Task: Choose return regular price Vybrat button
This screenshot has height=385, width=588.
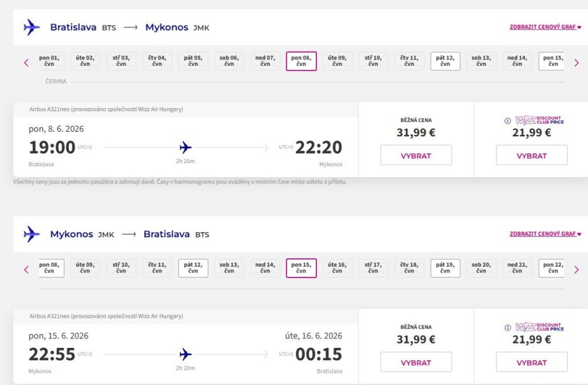Action: point(416,363)
